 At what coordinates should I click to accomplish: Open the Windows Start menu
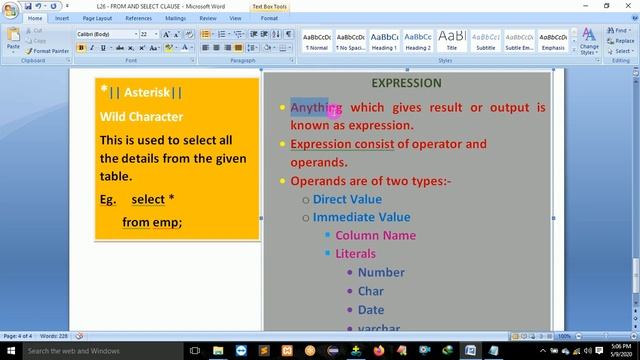(x=11, y=351)
